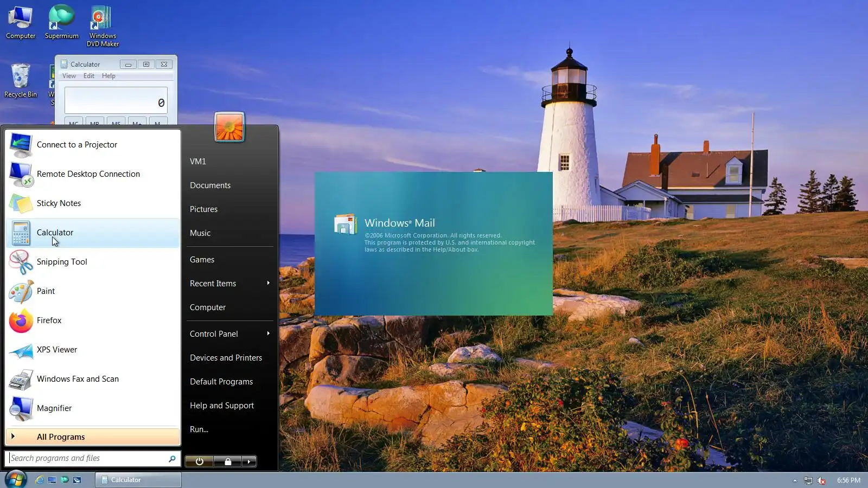This screenshot has width=868, height=488.
Task: Launch Magnifier from the Start menu
Action: coord(93,408)
